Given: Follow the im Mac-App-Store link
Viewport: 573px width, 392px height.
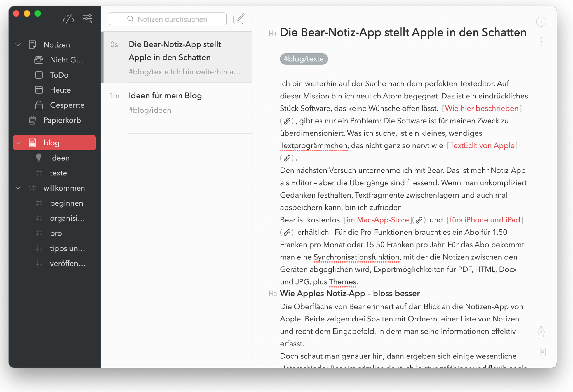Looking at the screenshot, I should (378, 220).
